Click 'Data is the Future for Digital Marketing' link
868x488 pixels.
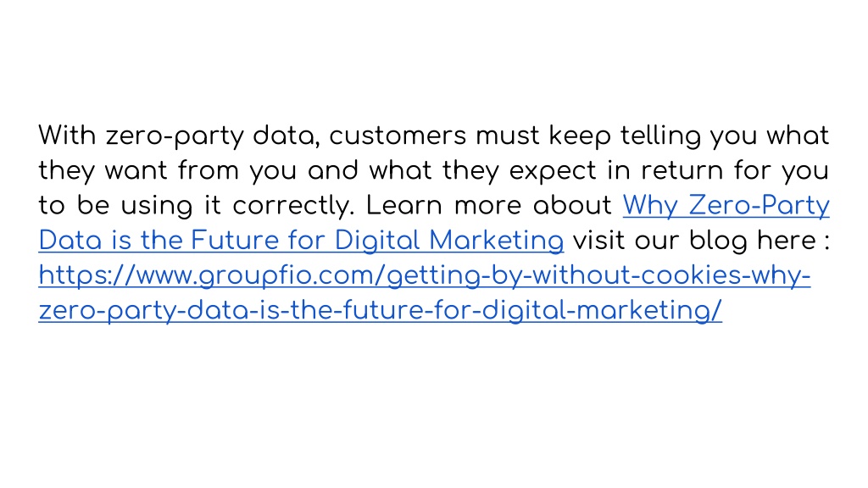click(301, 241)
